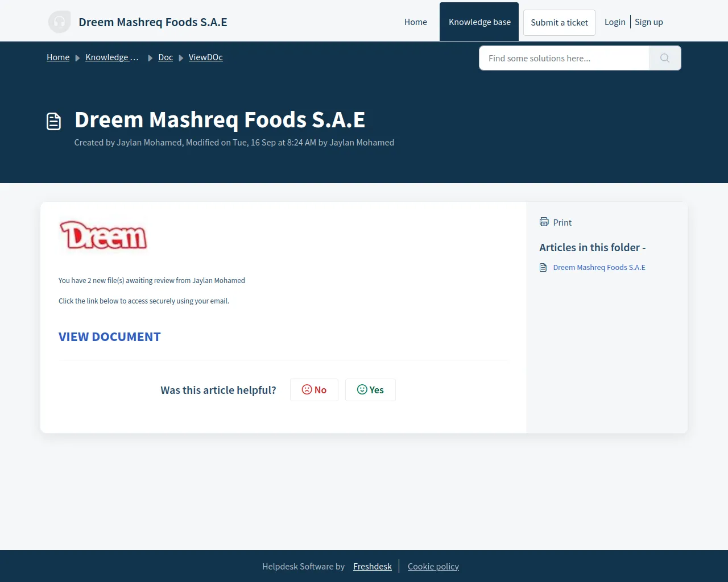Click the large Dreem Mashreq Foods S.A.E page title
The image size is (728, 582).
pos(220,120)
